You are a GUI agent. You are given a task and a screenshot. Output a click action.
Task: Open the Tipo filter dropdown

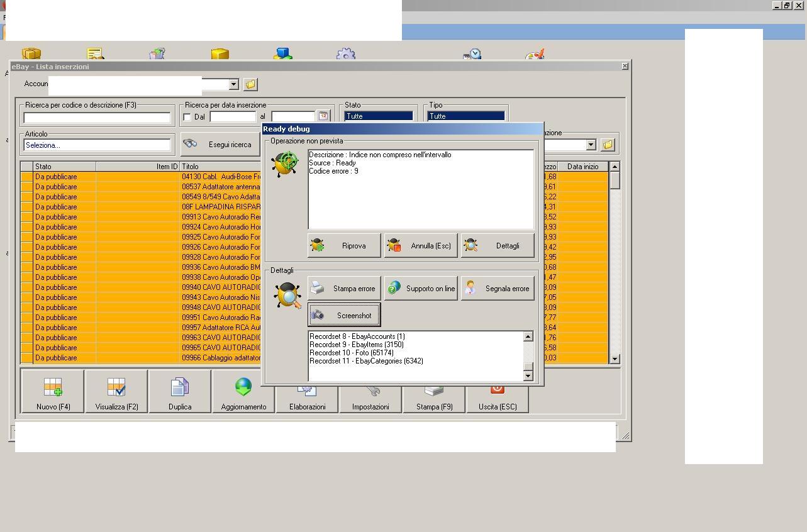[x=466, y=116]
